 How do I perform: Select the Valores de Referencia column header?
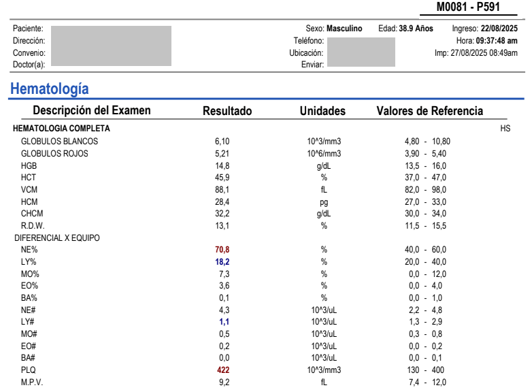pyautogui.click(x=429, y=111)
